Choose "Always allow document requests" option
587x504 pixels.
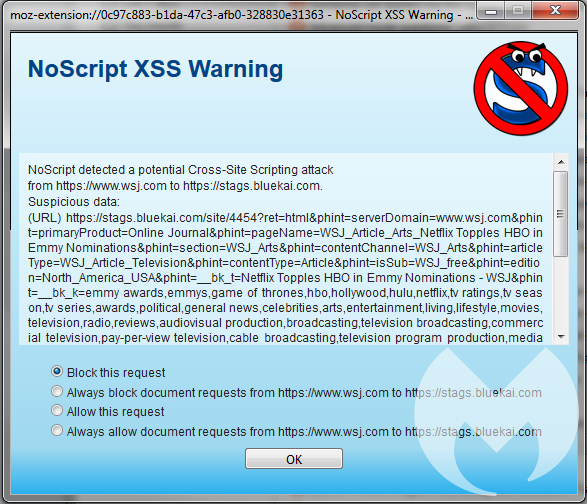point(57,431)
